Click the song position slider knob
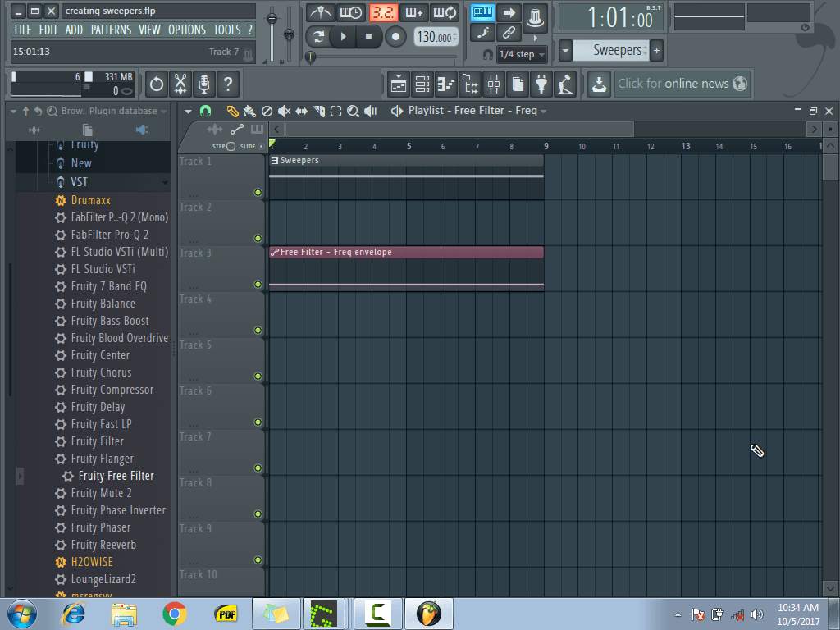The image size is (840, 630). [310, 57]
